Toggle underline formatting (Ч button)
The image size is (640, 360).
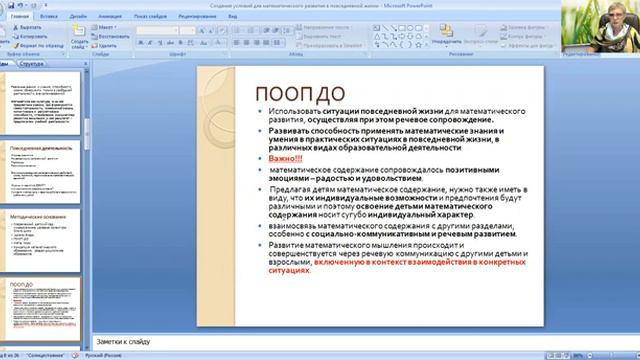click(x=160, y=42)
